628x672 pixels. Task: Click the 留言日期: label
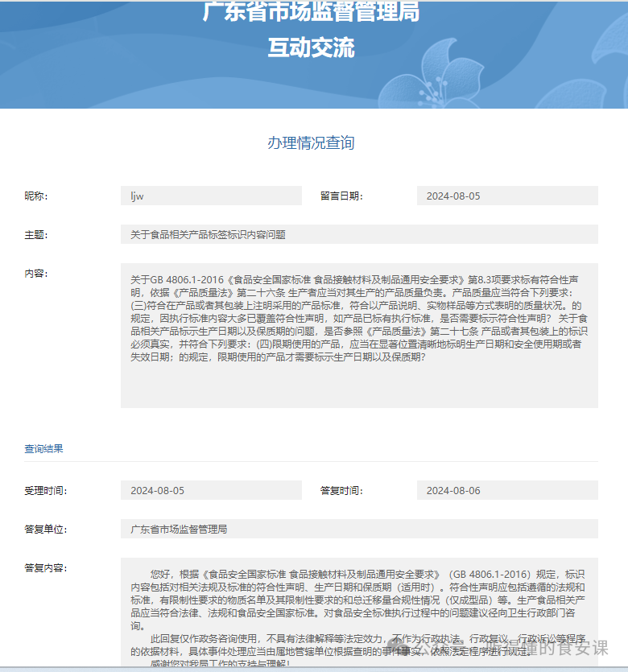pyautogui.click(x=341, y=196)
